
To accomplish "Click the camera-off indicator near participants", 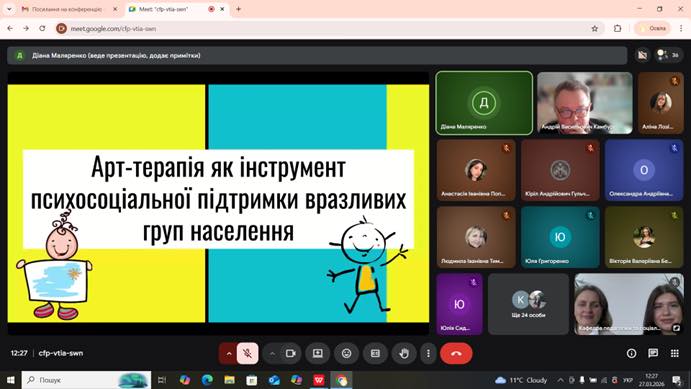I will (x=643, y=55).
